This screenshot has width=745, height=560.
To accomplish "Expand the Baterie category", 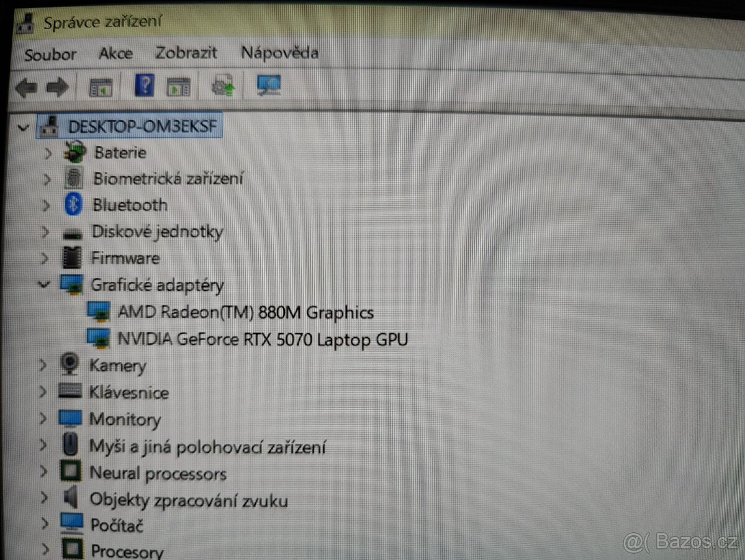I will click(48, 153).
